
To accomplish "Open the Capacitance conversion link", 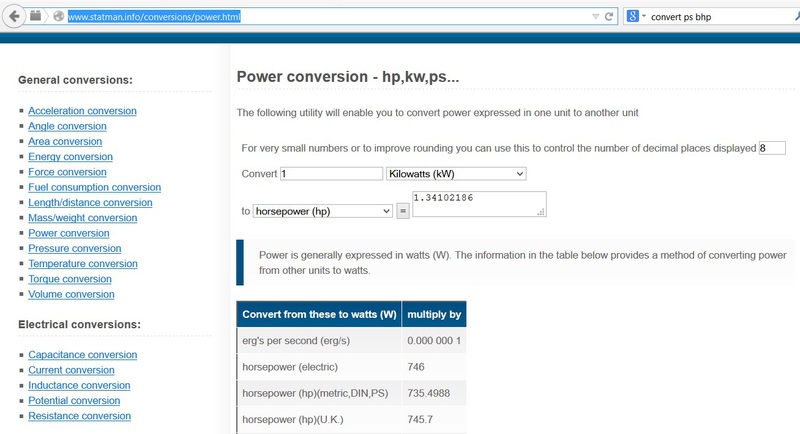I will coord(83,354).
